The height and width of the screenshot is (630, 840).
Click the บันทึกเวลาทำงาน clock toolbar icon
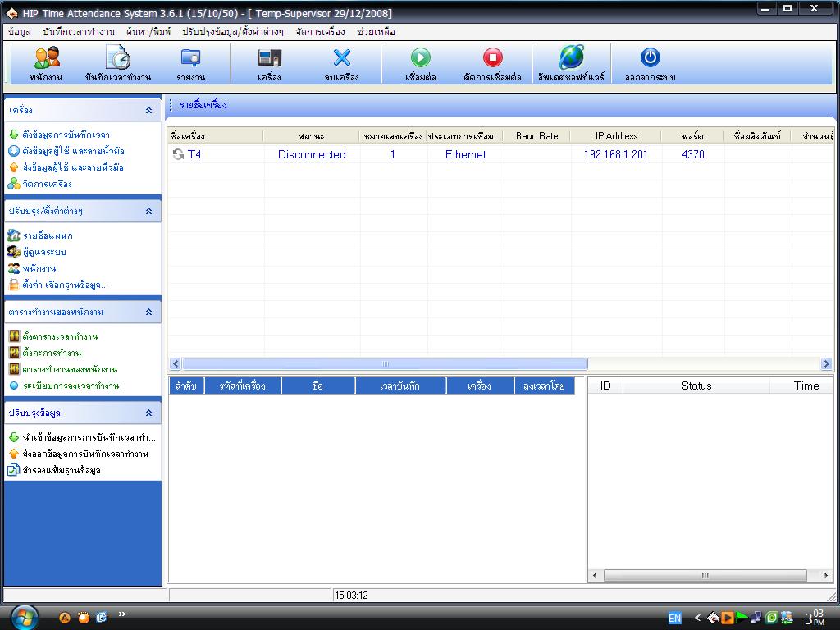click(118, 57)
